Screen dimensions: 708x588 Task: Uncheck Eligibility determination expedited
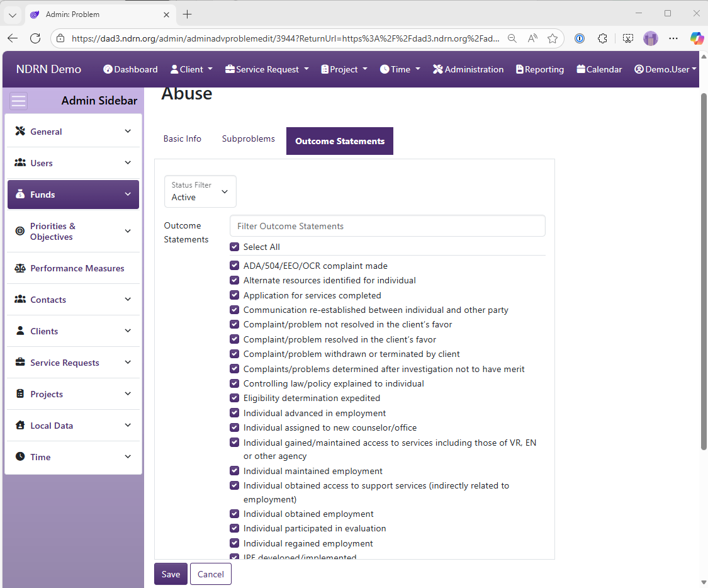pyautogui.click(x=234, y=399)
